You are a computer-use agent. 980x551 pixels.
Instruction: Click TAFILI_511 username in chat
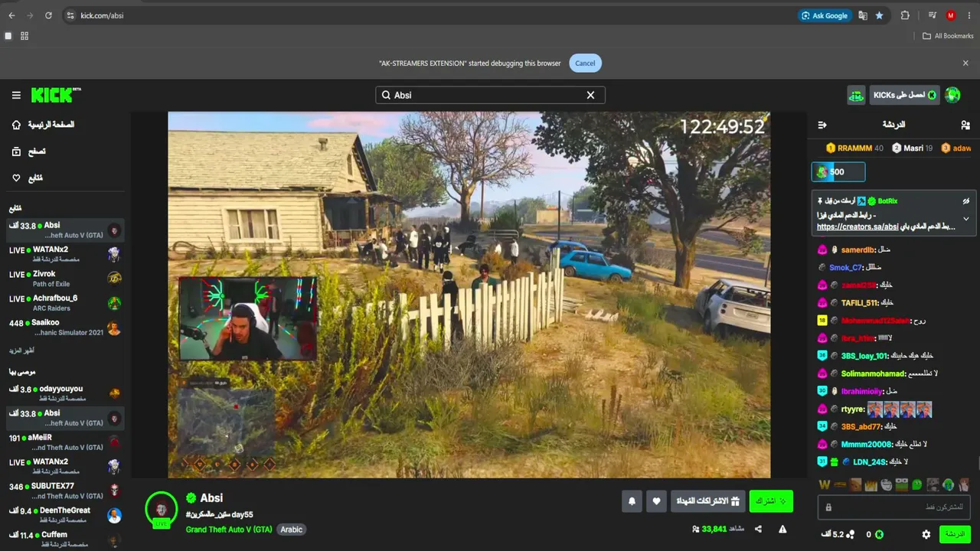tap(860, 303)
